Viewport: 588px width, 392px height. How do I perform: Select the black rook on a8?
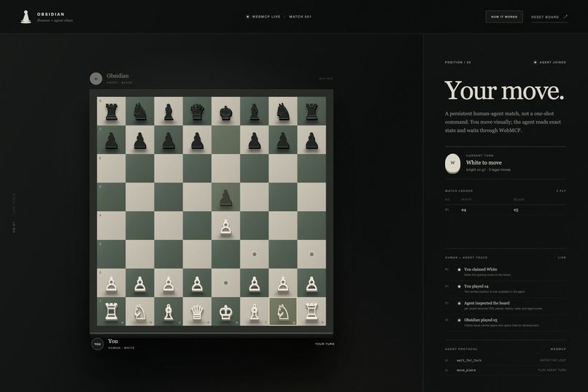(x=112, y=112)
